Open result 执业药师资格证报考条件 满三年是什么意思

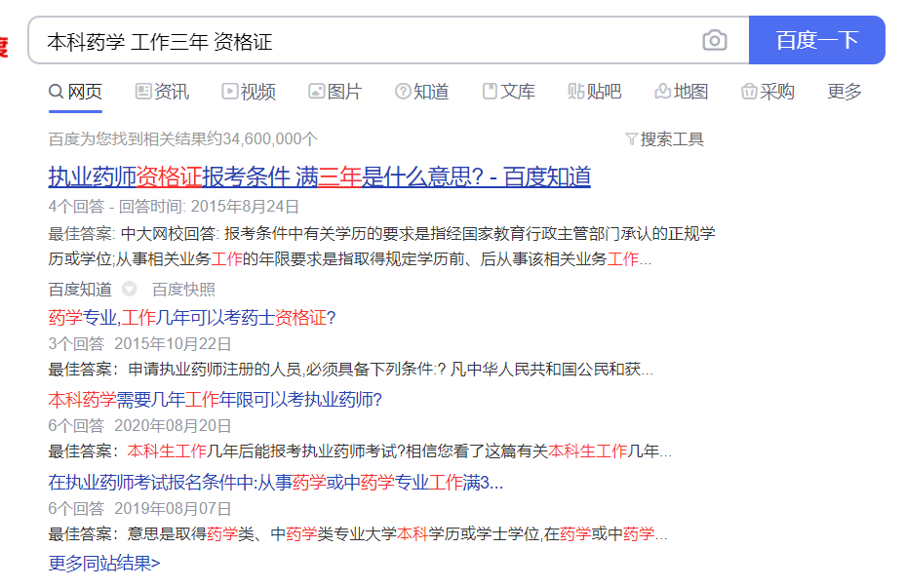pos(319,176)
